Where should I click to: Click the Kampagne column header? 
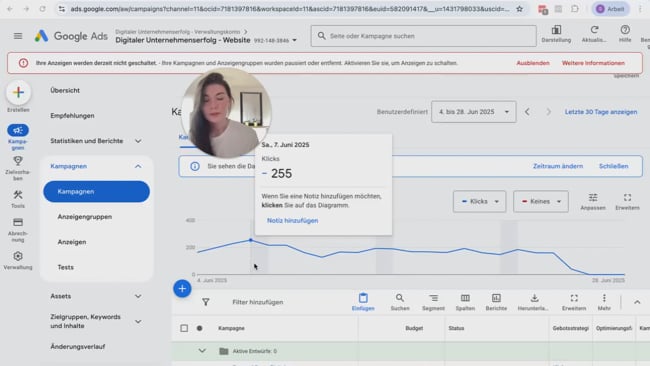click(231, 328)
